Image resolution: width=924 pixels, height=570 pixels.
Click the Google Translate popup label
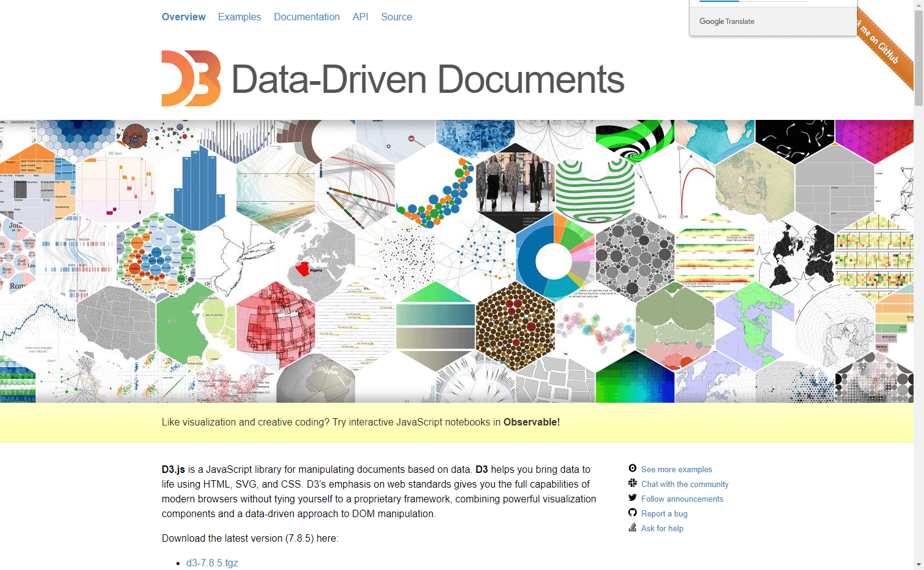(727, 21)
